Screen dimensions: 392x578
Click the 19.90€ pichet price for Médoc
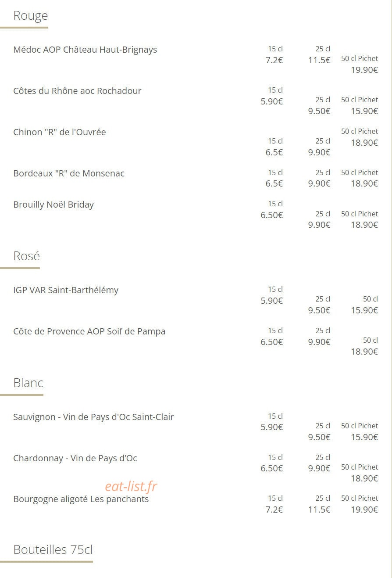point(364,70)
